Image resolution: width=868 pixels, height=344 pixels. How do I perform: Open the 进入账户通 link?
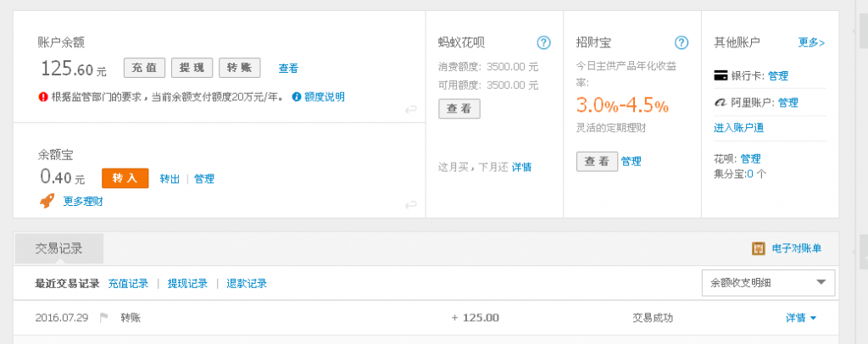(x=738, y=128)
